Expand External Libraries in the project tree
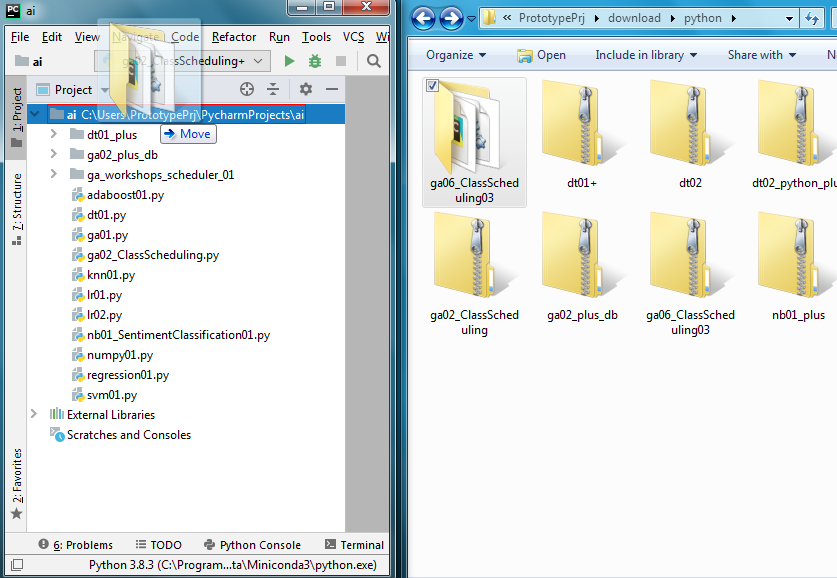Image resolution: width=837 pixels, height=578 pixels. [x=33, y=414]
